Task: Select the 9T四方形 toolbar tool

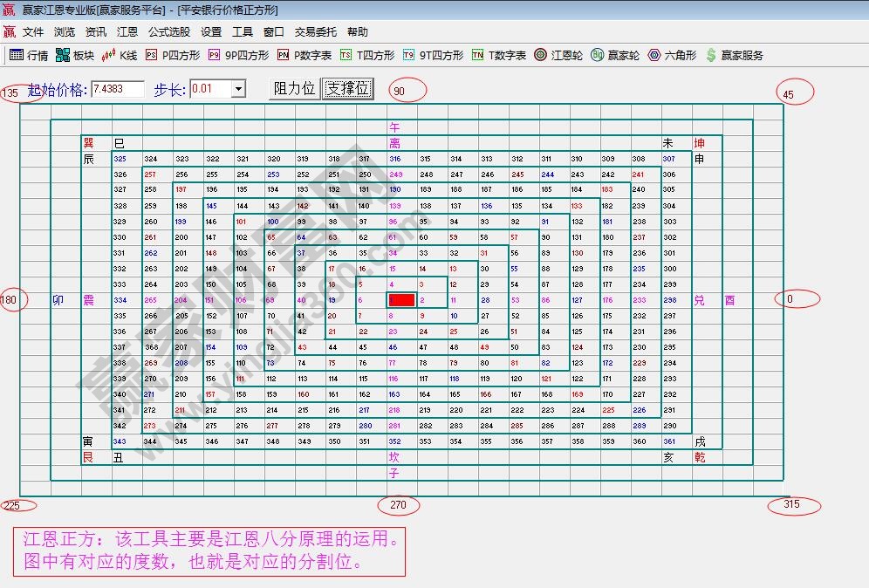Action: pos(433,55)
